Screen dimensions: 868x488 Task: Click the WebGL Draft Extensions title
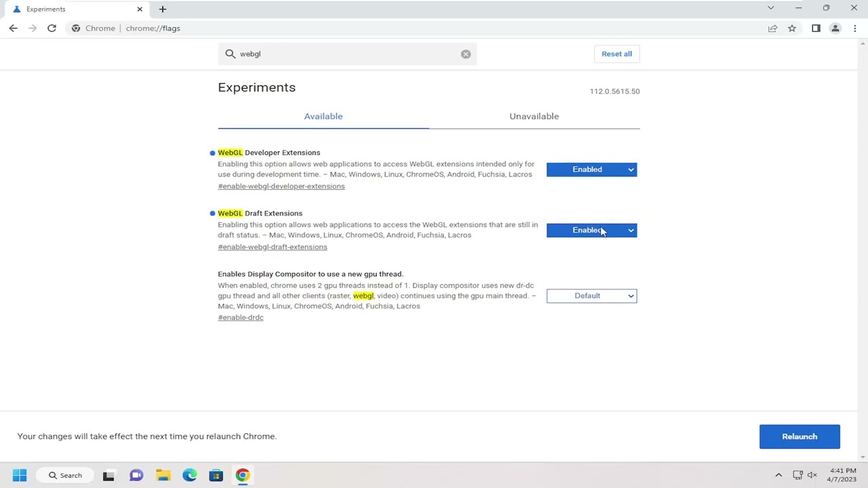click(260, 213)
